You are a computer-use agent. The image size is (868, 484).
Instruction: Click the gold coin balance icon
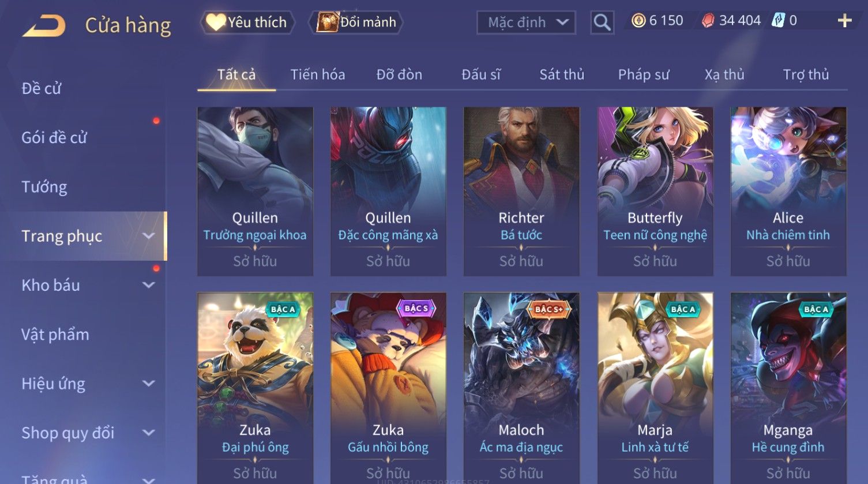[x=638, y=21]
